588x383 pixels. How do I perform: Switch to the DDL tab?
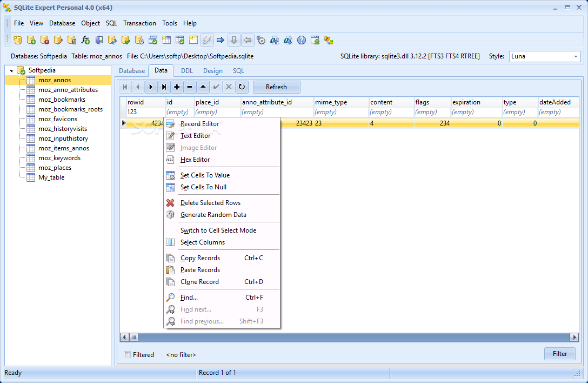(187, 71)
